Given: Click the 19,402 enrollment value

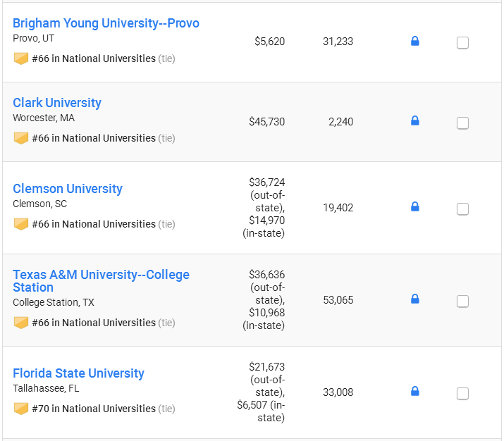Looking at the screenshot, I should (x=338, y=208).
